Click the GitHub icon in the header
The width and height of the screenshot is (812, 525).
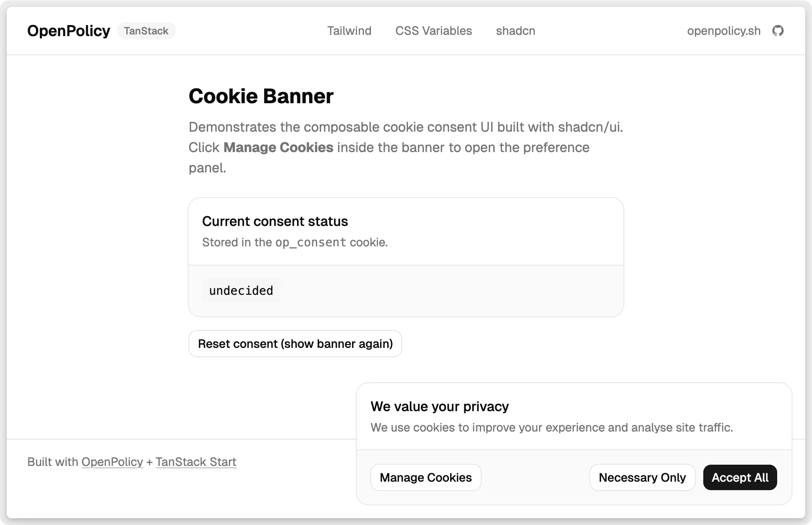(x=779, y=31)
